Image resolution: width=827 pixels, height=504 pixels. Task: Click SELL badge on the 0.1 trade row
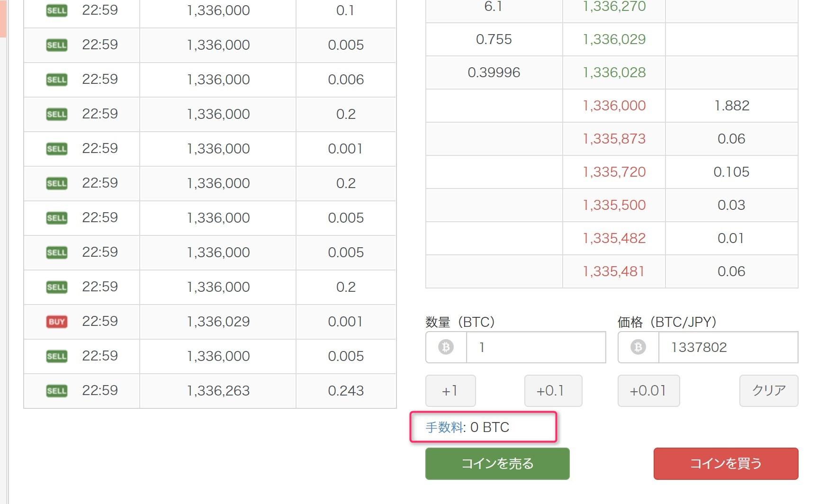click(x=57, y=10)
